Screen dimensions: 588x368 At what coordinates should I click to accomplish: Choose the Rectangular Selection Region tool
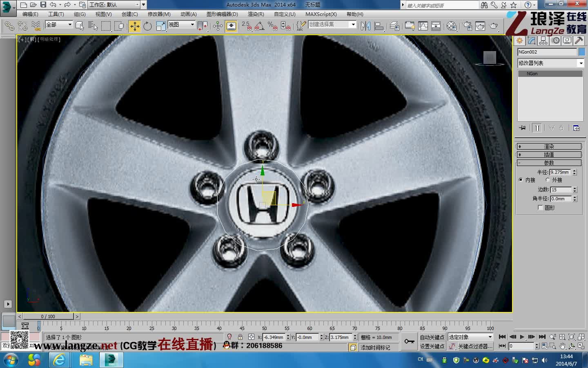point(106,26)
